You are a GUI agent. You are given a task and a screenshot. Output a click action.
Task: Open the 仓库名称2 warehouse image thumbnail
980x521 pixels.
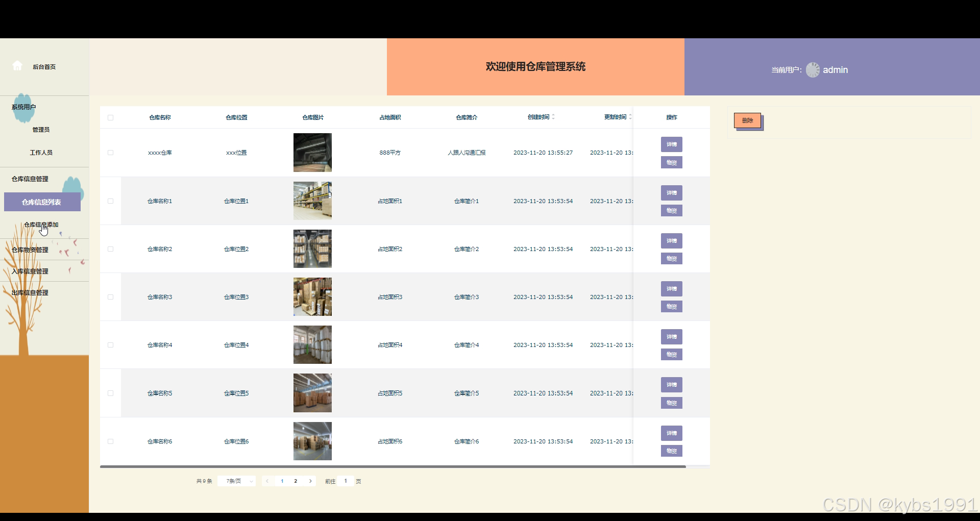(312, 249)
